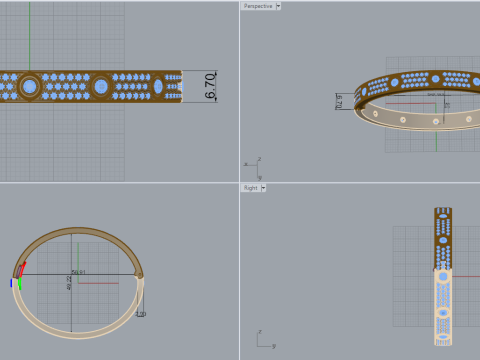Screen dimensions: 480x360
Task: Select the 49.22 vertical dimension text
Action: tap(69, 283)
